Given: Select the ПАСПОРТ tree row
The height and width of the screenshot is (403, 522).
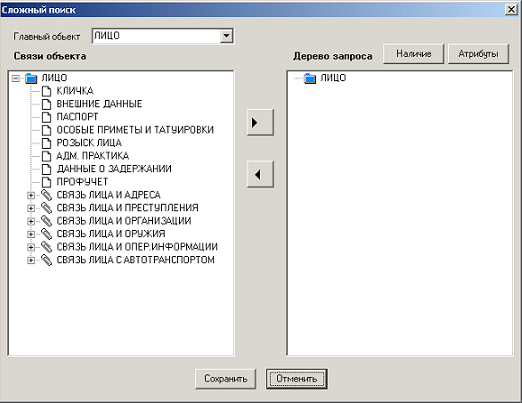Looking at the screenshot, I should [x=77, y=117].
